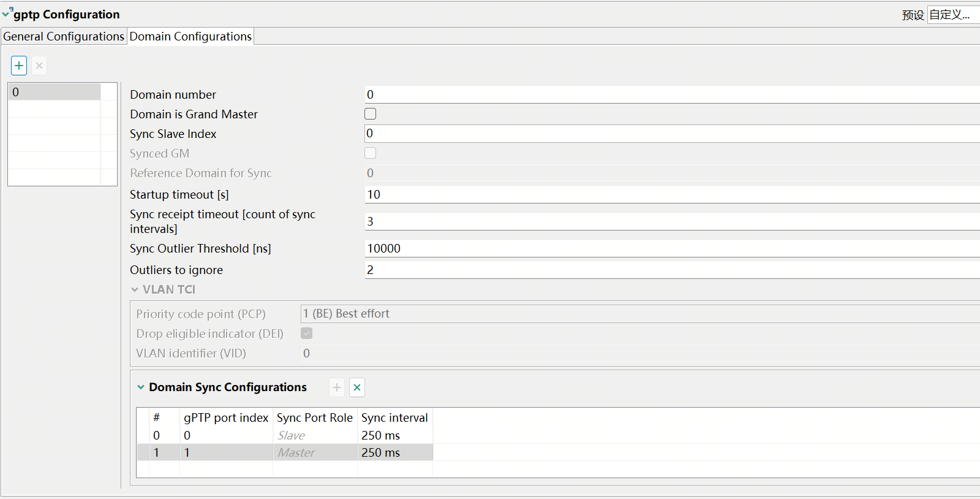Collapse the VLAN TCI group
The image size is (980, 499).
tap(135, 289)
